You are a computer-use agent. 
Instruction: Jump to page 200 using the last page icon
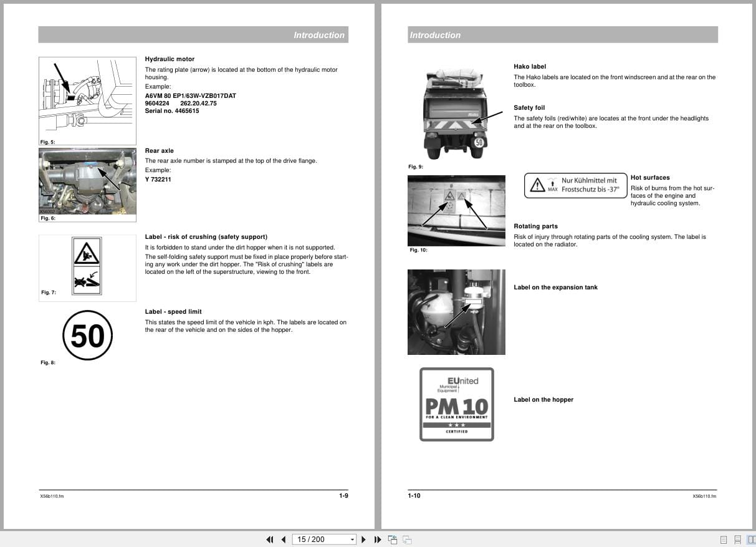(x=378, y=539)
